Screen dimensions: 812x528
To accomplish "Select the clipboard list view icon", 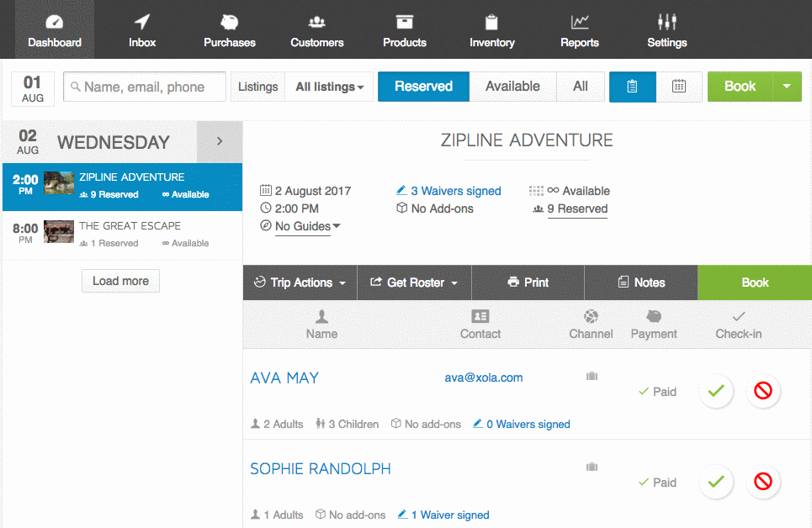I will click(x=632, y=87).
